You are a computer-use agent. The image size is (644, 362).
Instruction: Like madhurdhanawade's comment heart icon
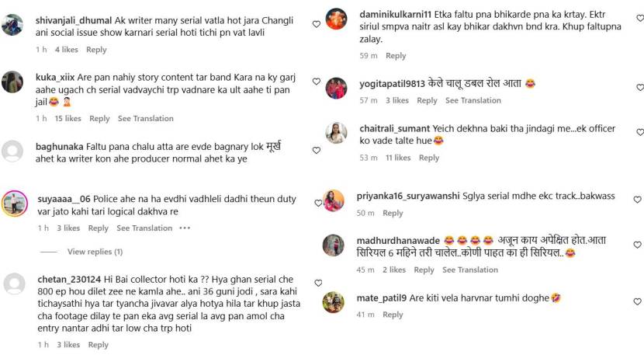point(637,245)
